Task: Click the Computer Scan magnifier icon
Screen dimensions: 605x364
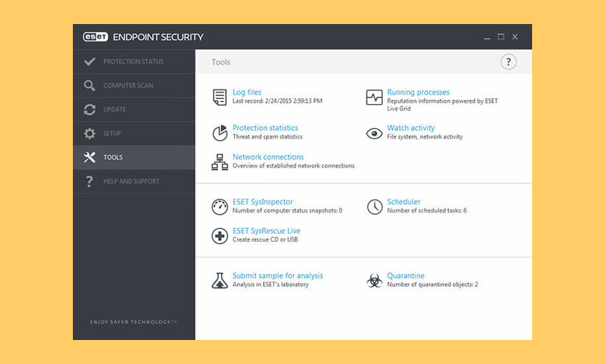Action: point(90,85)
